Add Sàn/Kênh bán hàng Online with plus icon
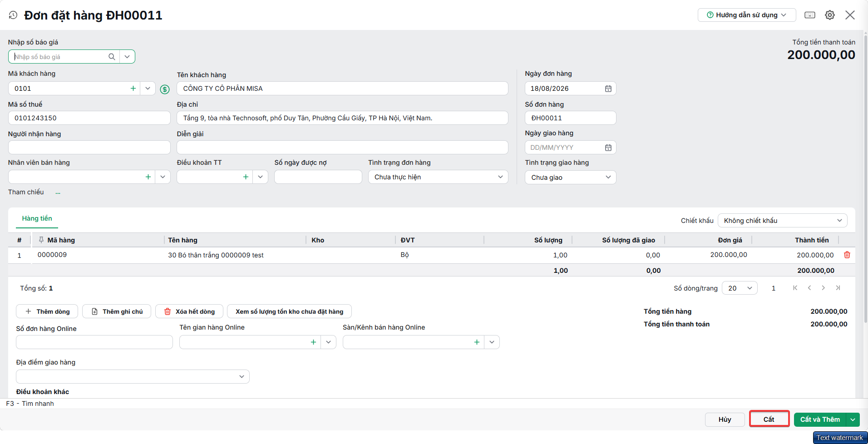 point(477,342)
